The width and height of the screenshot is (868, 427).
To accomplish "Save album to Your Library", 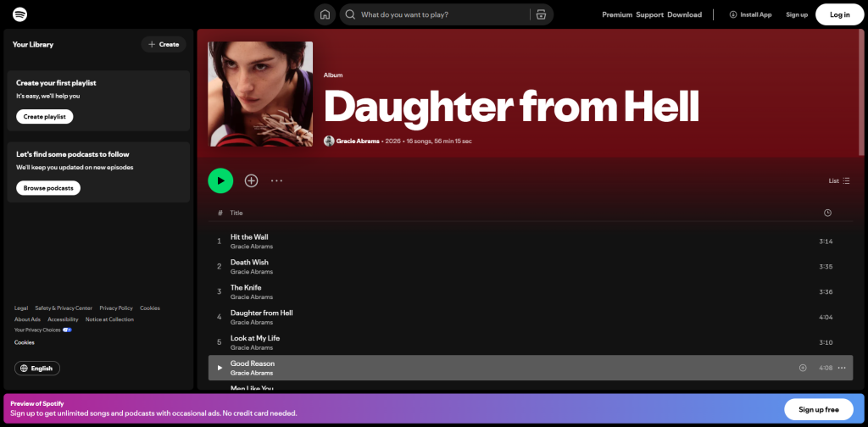I will click(x=251, y=180).
